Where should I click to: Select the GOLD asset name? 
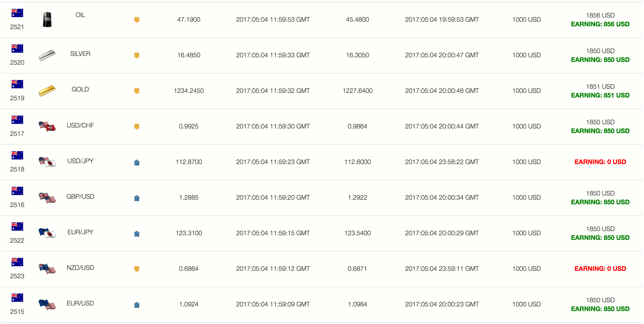(80, 89)
